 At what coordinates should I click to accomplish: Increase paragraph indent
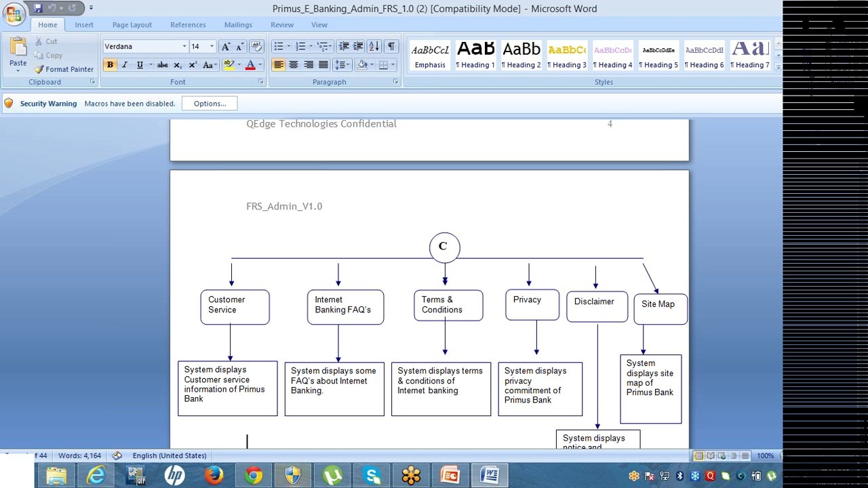coord(358,46)
